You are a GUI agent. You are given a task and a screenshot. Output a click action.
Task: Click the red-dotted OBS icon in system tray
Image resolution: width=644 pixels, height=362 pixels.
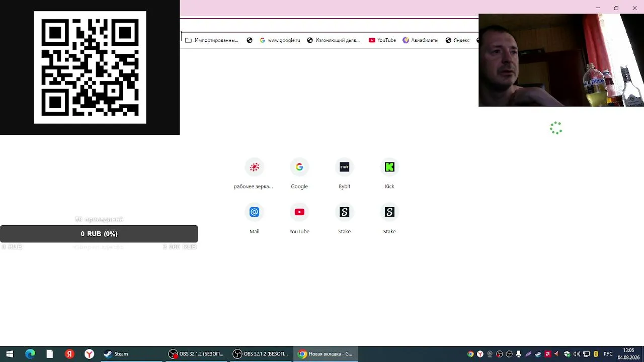tap(499, 354)
